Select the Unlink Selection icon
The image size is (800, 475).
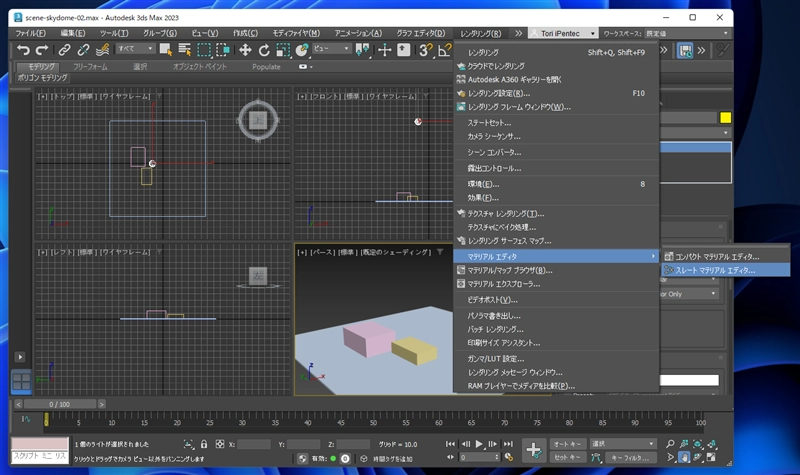click(x=83, y=50)
